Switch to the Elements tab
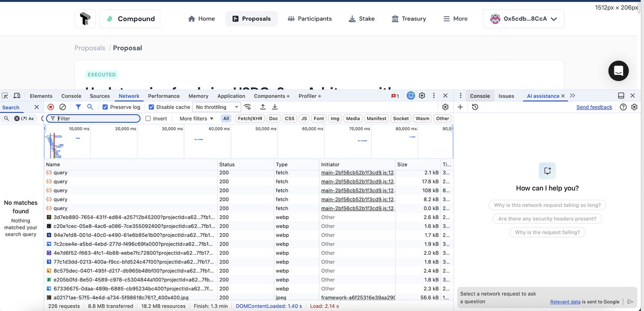Image resolution: width=644 pixels, height=311 pixels. 41,96
